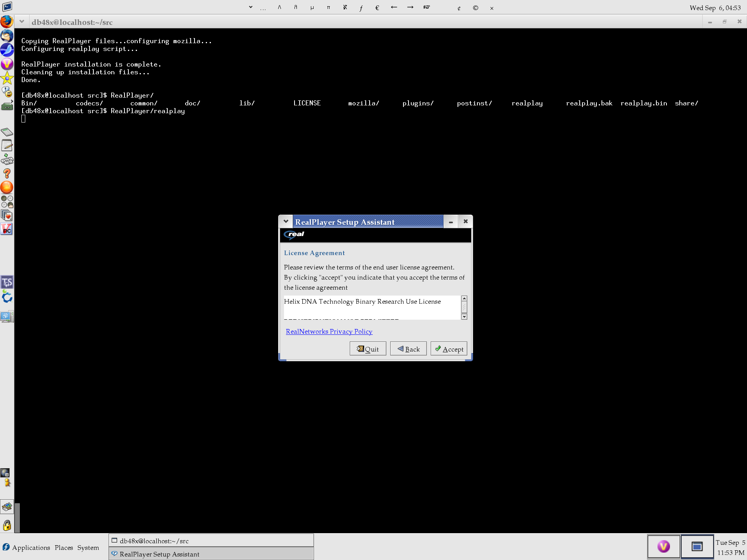Expand the character palette dropdown arrow
The height and width of the screenshot is (560, 747).
tap(251, 7)
